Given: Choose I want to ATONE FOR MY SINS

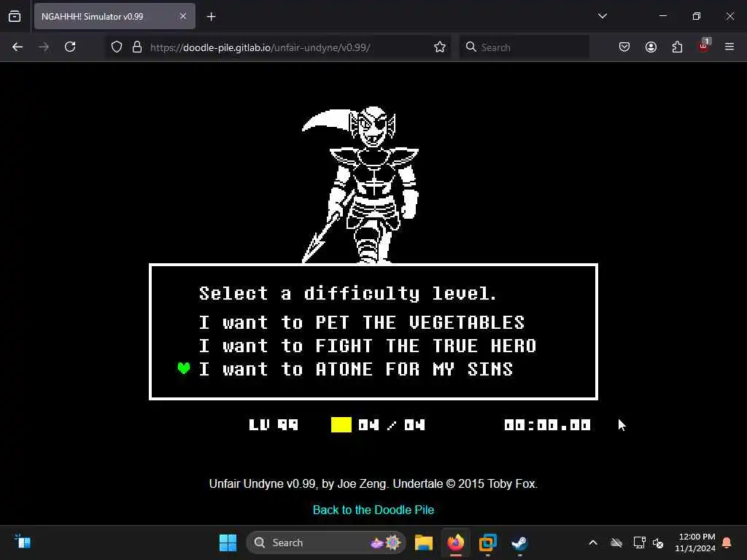Looking at the screenshot, I should point(356,370).
